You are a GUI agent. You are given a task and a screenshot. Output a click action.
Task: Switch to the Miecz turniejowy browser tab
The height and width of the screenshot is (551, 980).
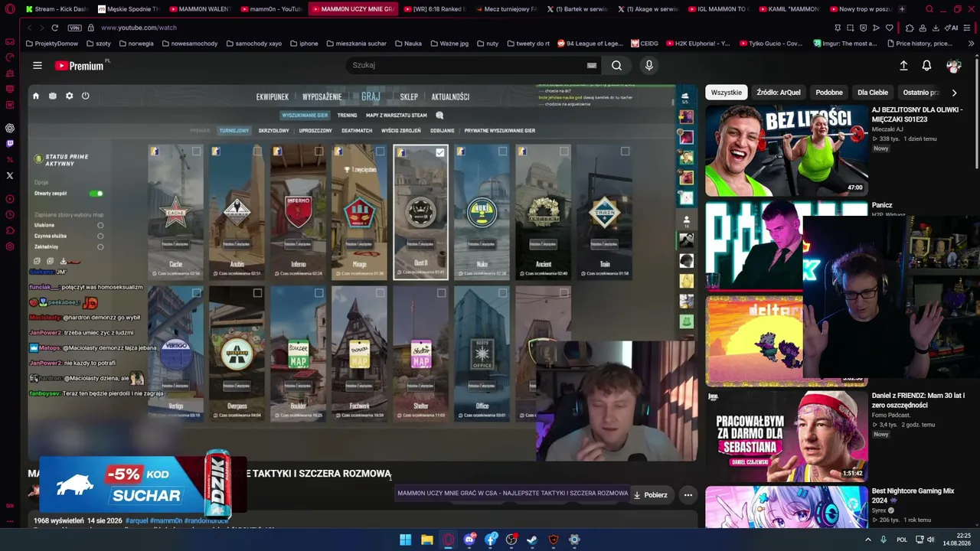505,9
